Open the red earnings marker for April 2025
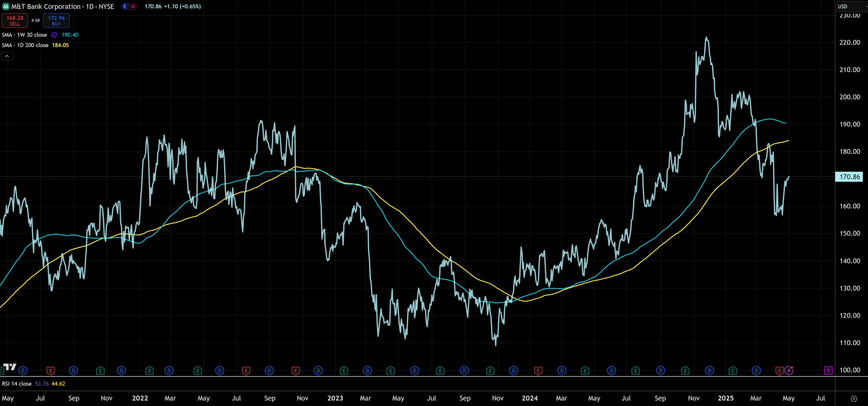868x406 pixels. pos(780,371)
